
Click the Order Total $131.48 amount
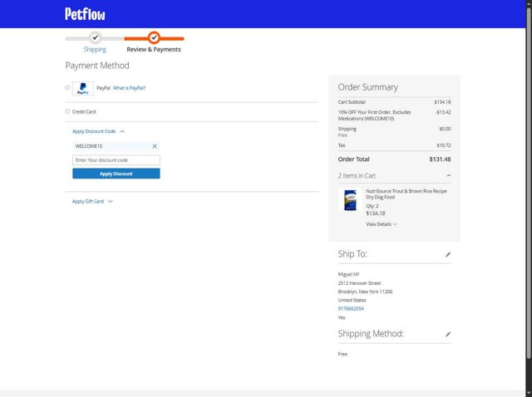[440, 159]
